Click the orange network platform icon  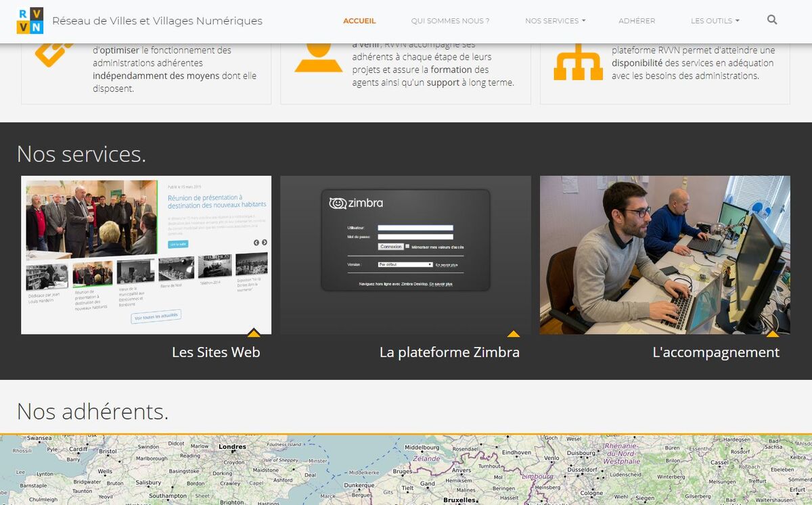[578, 62]
